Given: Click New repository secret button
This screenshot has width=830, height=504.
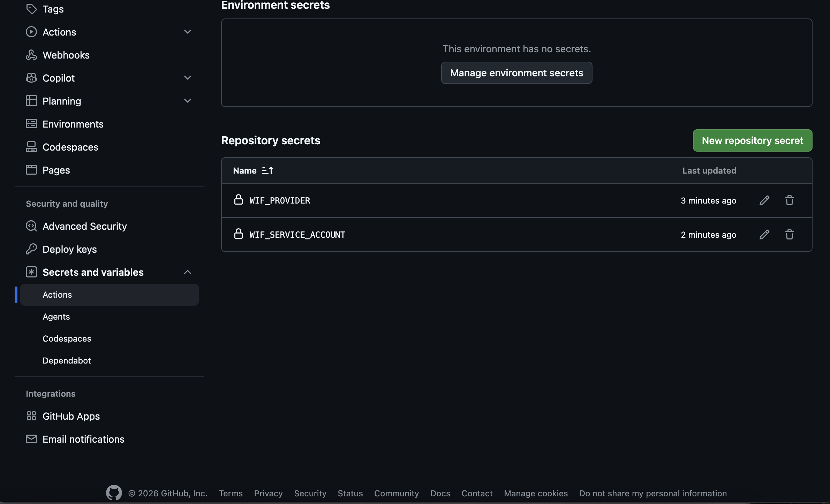Looking at the screenshot, I should click(753, 140).
